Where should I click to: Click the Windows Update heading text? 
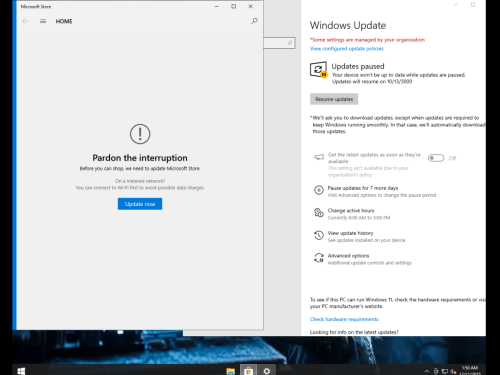[x=348, y=25]
